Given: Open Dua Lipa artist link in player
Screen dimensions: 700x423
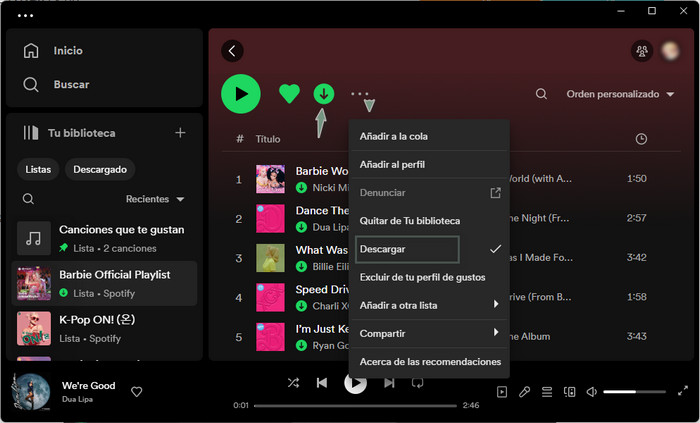Looking at the screenshot, I should pos(77,399).
